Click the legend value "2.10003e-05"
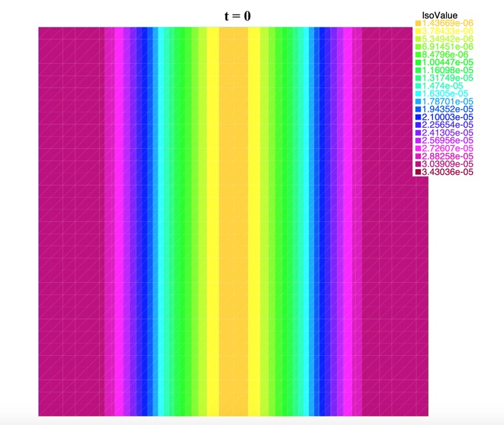504x425 pixels. pos(447,117)
